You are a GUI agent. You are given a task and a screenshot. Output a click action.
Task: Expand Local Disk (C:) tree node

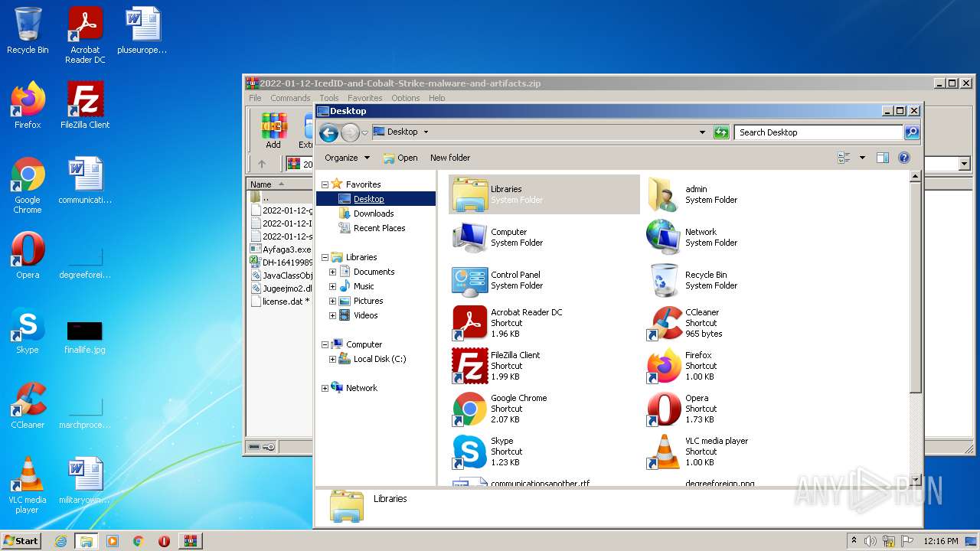(x=332, y=359)
